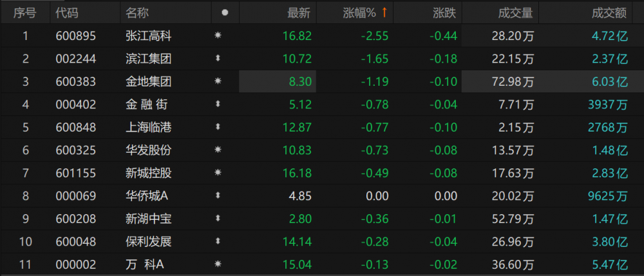Click the marker icon beside 华侨城A

[x=218, y=195]
